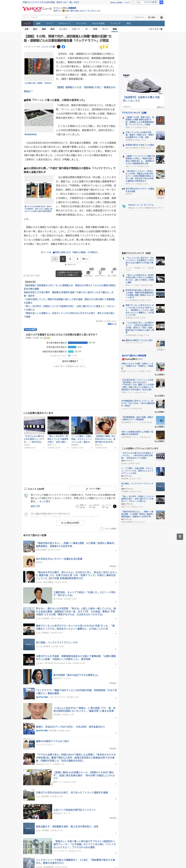
Task: Open the 購入履歴 link
Action: (152, 18)
